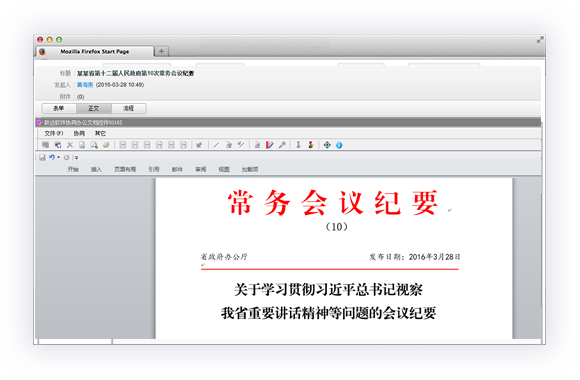Click the magnifier print preview icon

tap(94, 145)
